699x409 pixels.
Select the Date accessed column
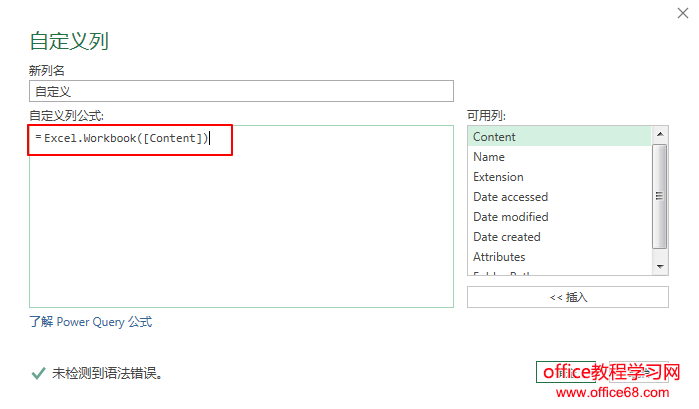510,197
